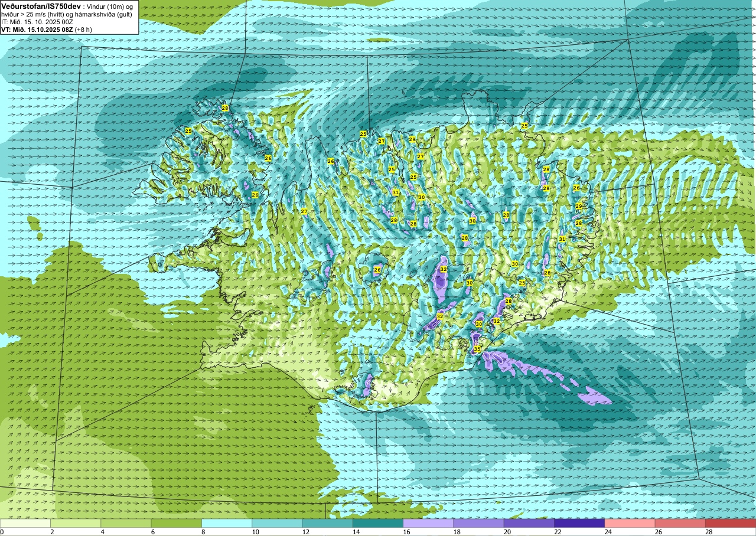Screen dimensions: 756x536
Task: Pick the 26–28 m/s salmon legend swatch
Action: (x=680, y=523)
